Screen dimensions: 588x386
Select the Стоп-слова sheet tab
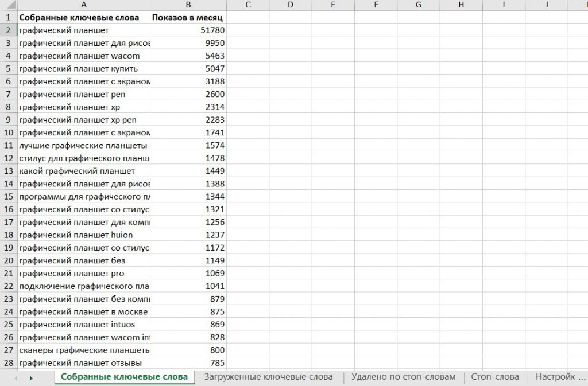[x=494, y=377]
